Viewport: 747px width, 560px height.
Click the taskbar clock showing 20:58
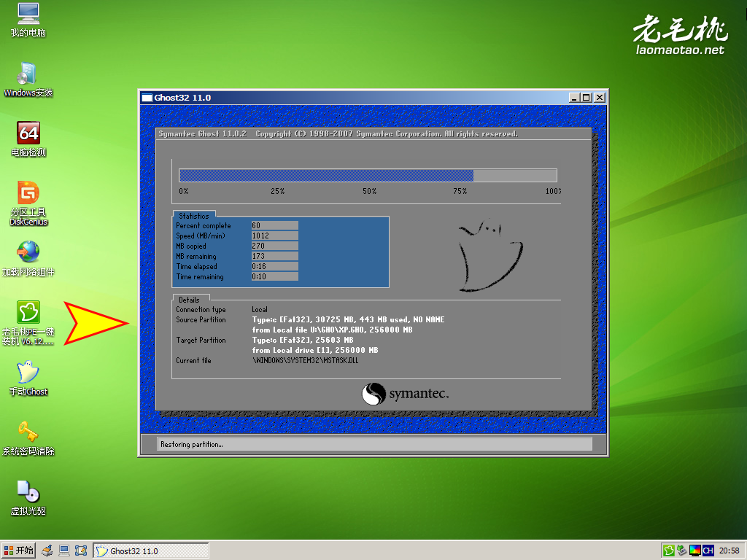point(729,551)
